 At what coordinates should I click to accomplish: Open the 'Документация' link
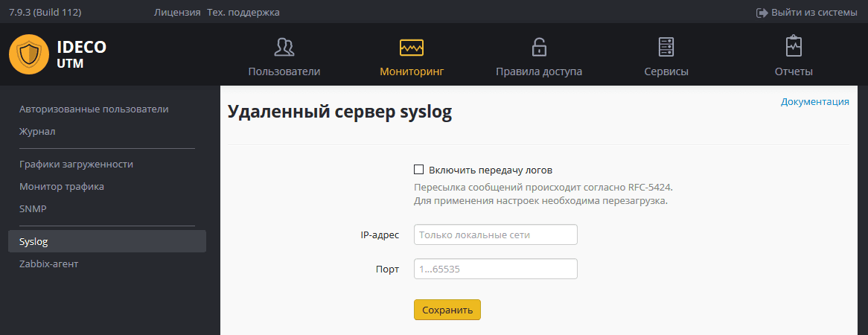[x=814, y=102]
